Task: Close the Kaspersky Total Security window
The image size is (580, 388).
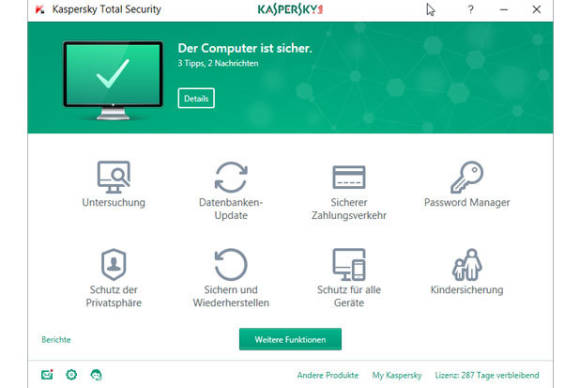Action: tap(537, 10)
